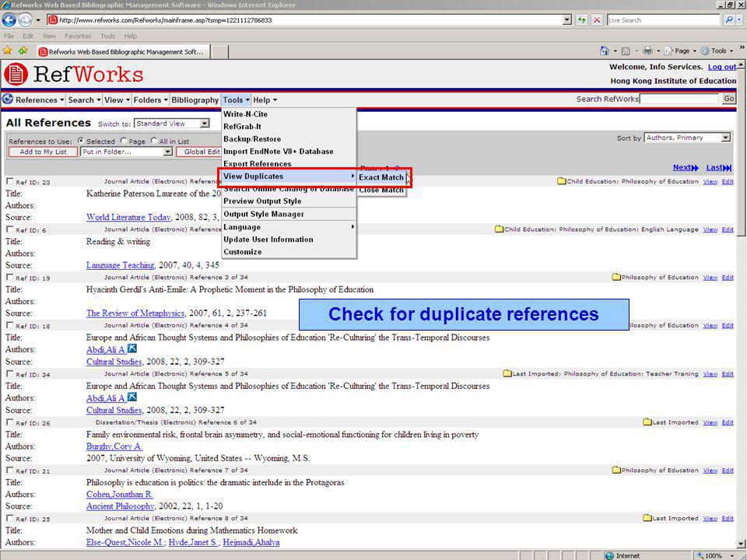Choose Exact Match from View Duplicates submenu
The image size is (747, 560).
point(381,177)
